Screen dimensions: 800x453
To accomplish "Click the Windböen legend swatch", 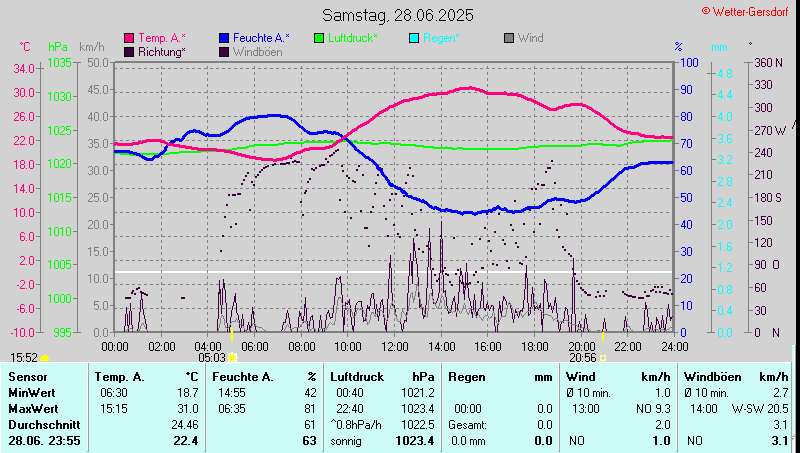I will (x=224, y=52).
